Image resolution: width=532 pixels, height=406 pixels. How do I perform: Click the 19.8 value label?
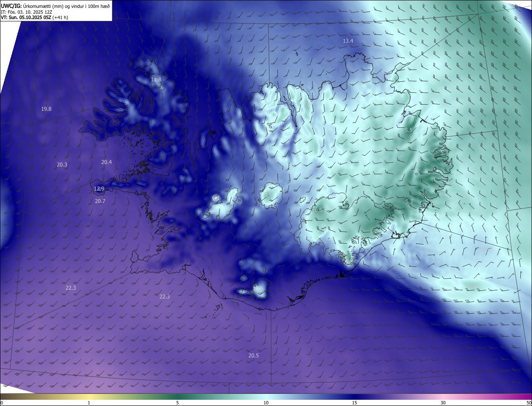[46, 109]
